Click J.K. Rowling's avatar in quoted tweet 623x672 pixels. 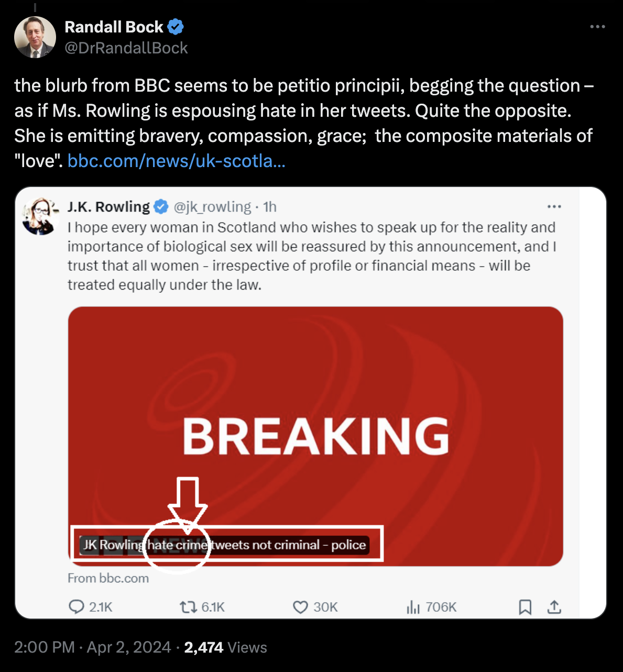(40, 216)
